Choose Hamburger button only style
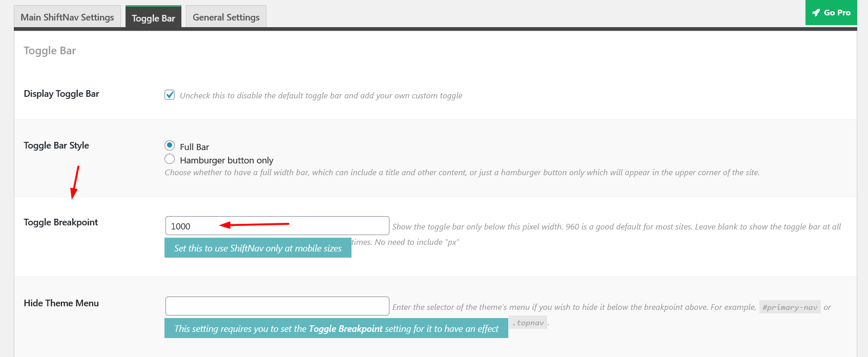Screen dimensions: 868x357 pos(170,159)
